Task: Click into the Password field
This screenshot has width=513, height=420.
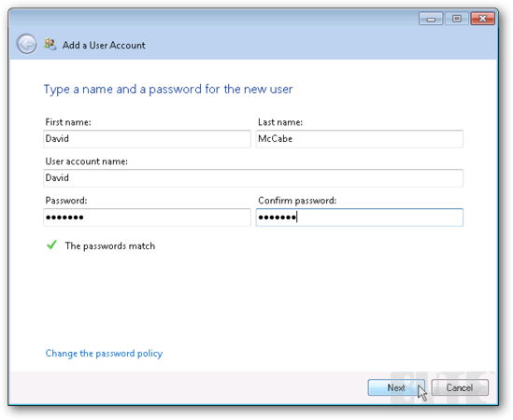Action: pyautogui.click(x=147, y=217)
